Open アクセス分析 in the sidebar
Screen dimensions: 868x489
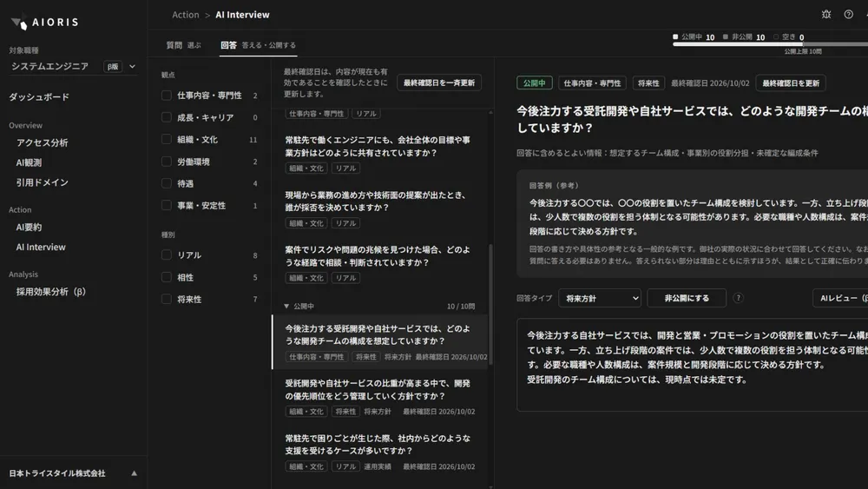pyautogui.click(x=42, y=143)
